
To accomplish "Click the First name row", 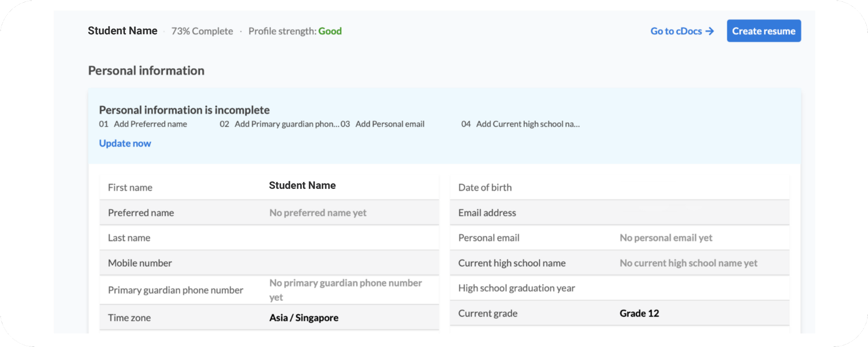I will [x=269, y=187].
